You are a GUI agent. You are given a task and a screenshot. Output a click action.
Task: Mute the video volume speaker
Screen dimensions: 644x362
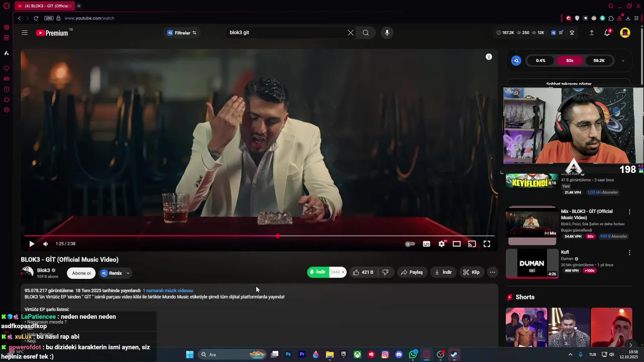pyautogui.click(x=45, y=244)
